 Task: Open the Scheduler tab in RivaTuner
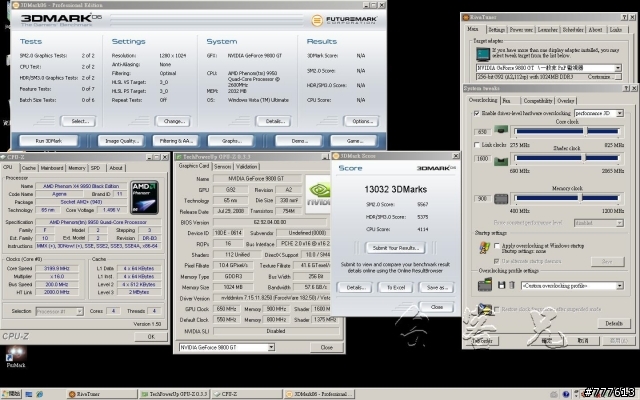point(573,30)
